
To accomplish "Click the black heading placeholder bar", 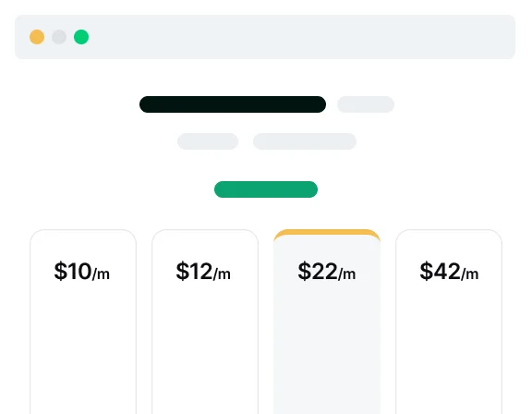I will tap(233, 104).
